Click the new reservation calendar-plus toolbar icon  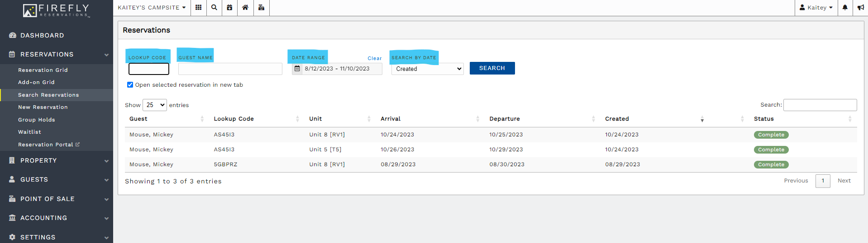pos(229,8)
